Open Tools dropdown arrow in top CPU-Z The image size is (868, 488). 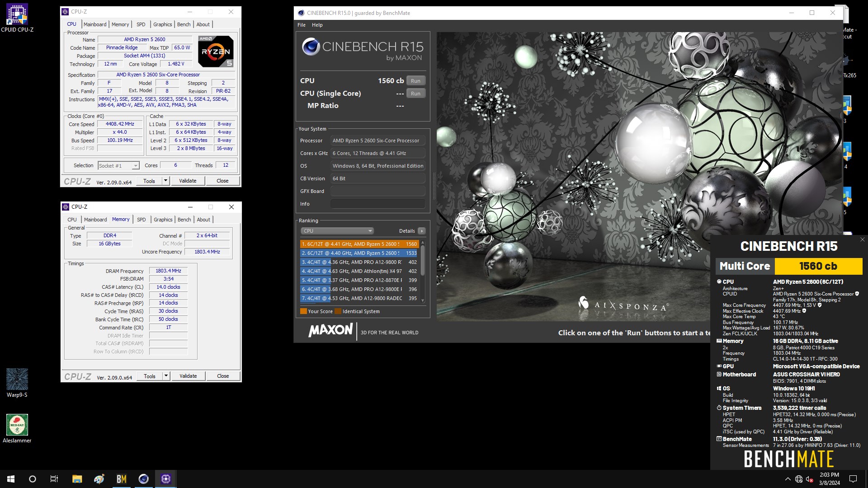pyautogui.click(x=165, y=181)
